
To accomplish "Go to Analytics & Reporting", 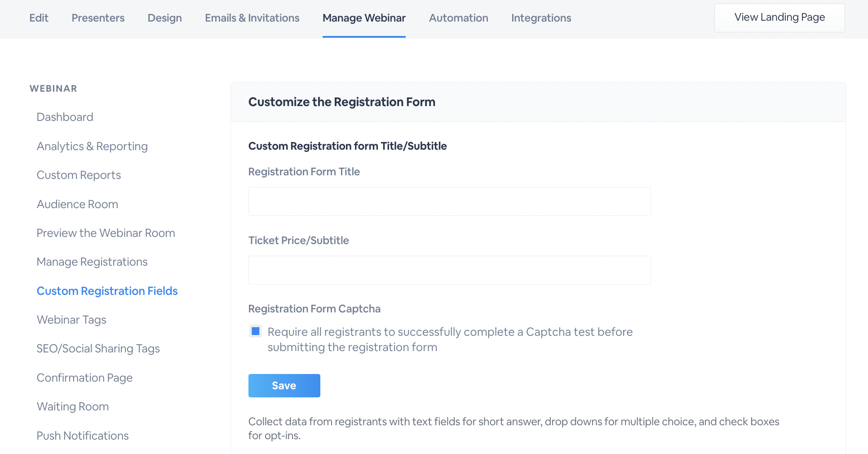I will 92,146.
